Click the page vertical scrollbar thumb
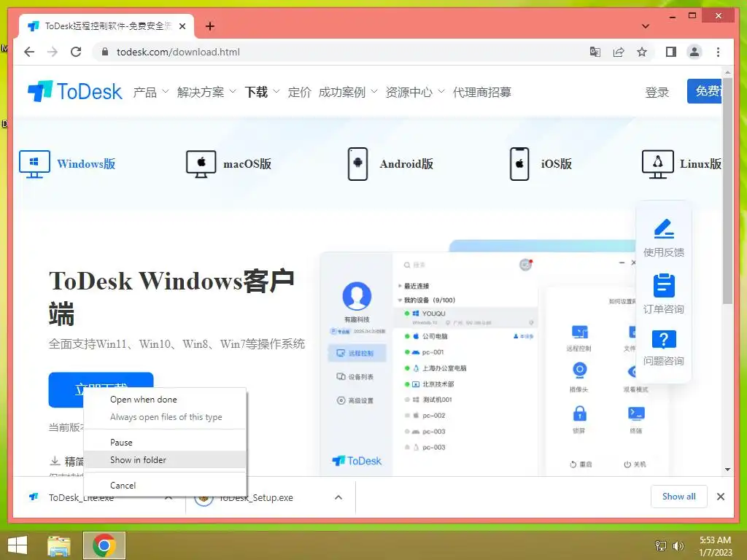The width and height of the screenshot is (747, 560). (x=727, y=190)
